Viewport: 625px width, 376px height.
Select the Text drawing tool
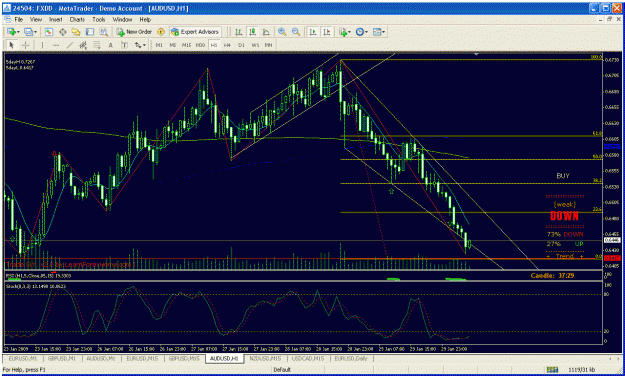pyautogui.click(x=110, y=45)
